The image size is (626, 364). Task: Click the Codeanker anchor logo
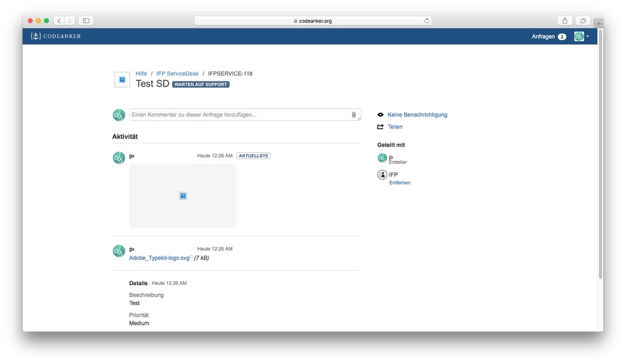click(56, 36)
